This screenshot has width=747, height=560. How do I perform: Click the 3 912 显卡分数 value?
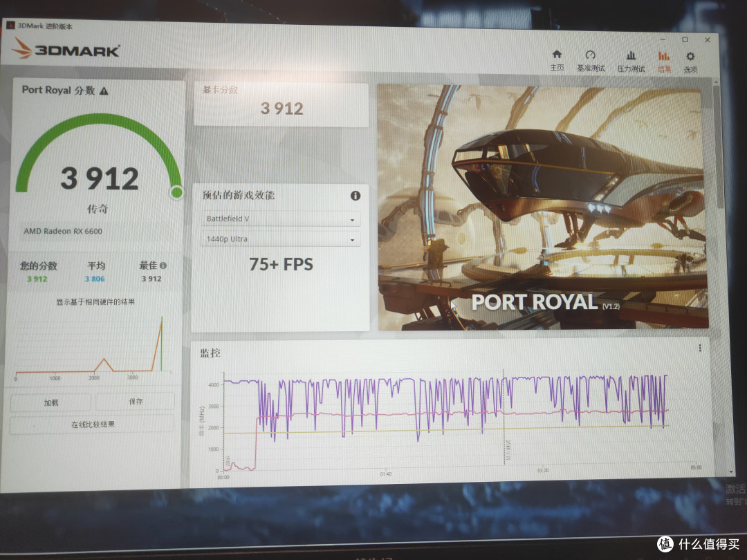pos(282,109)
